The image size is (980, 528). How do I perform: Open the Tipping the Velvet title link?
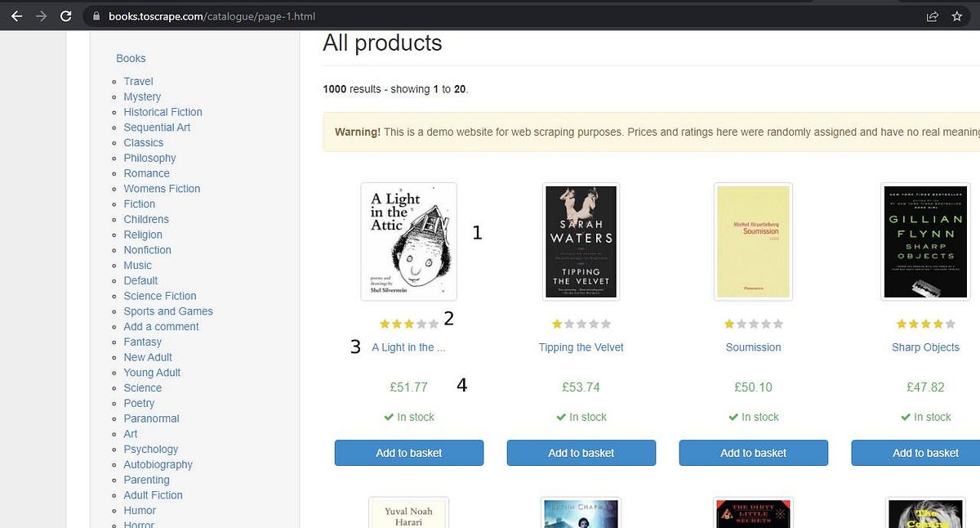pyautogui.click(x=581, y=347)
